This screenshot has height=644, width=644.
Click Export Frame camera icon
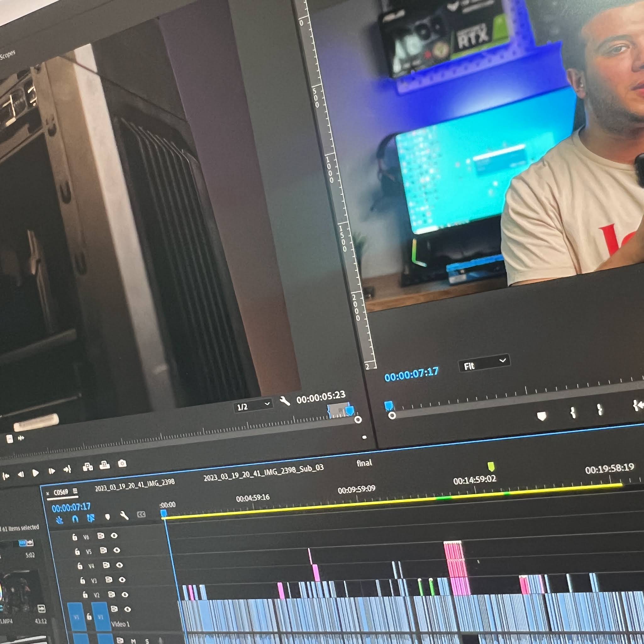[x=122, y=463]
